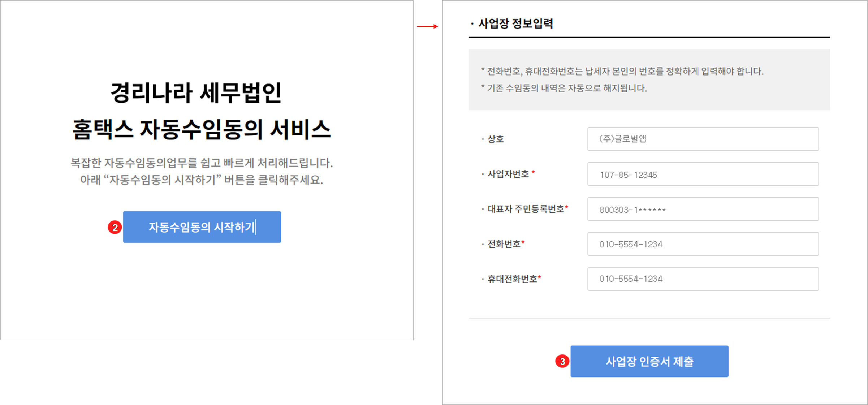Submit with 사업장 인증서 제출 button

click(649, 361)
